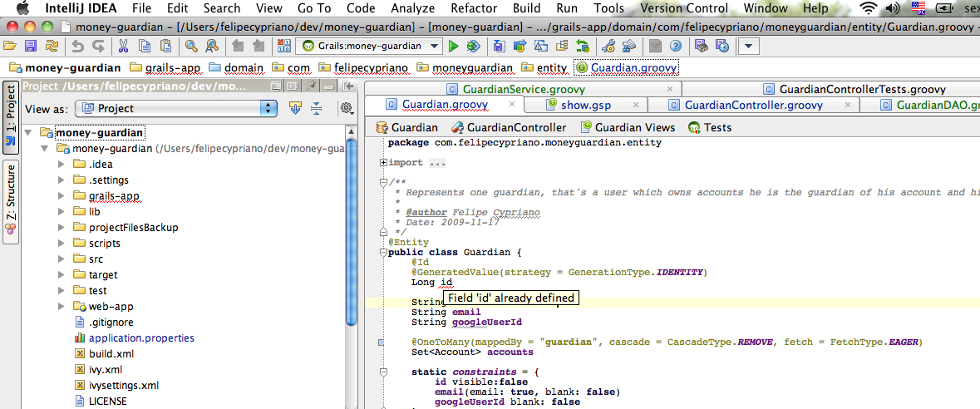The height and width of the screenshot is (409, 980).
Task: Open Replace with the magnifier A icon
Action: point(212,46)
